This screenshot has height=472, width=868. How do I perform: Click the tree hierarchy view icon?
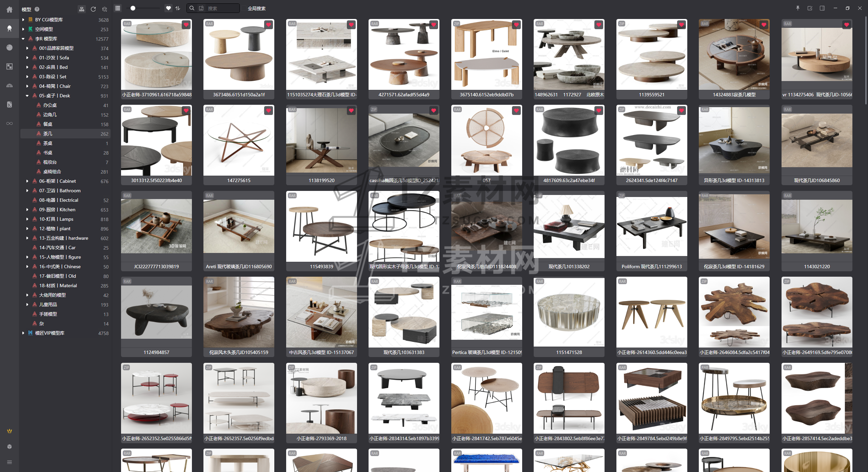tap(82, 9)
